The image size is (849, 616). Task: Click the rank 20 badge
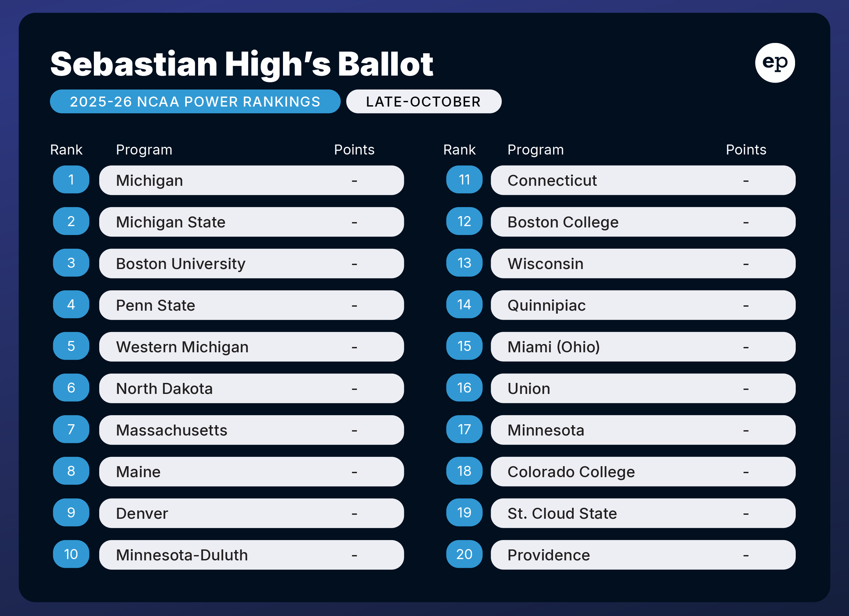464,554
